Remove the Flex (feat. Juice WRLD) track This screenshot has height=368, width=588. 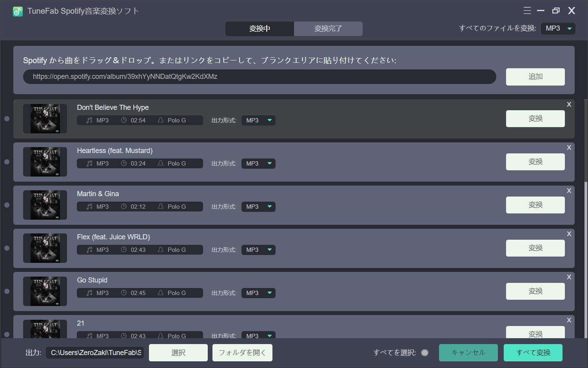pos(569,234)
